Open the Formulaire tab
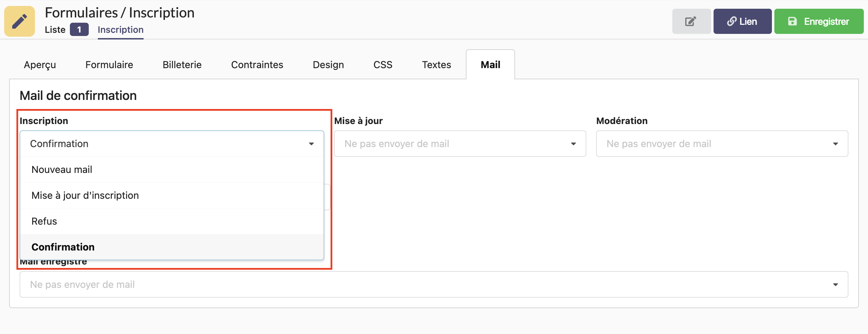This screenshot has height=334, width=868. 109,65
